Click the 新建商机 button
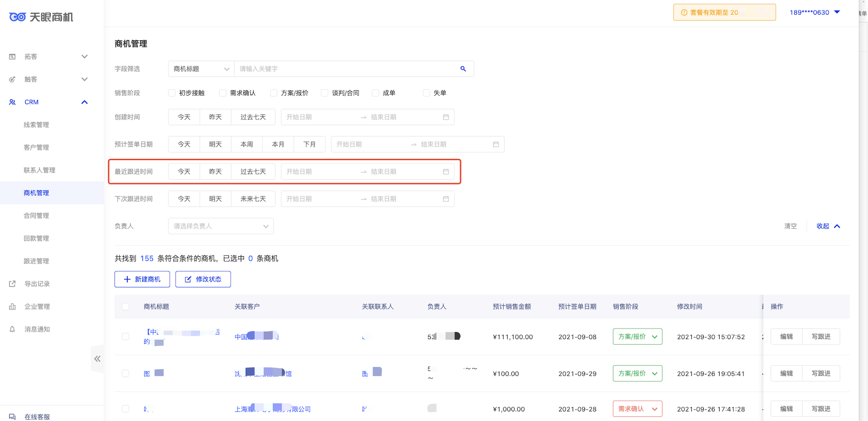 click(x=142, y=279)
